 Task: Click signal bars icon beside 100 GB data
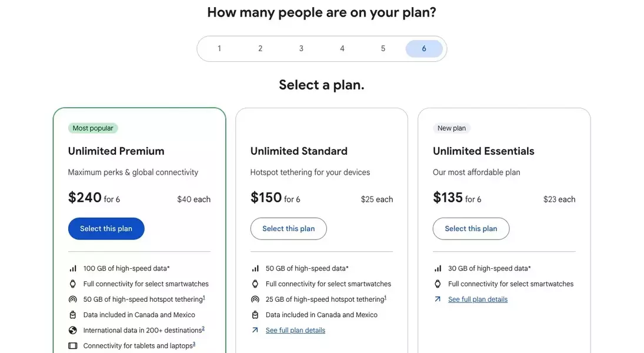[x=73, y=268]
